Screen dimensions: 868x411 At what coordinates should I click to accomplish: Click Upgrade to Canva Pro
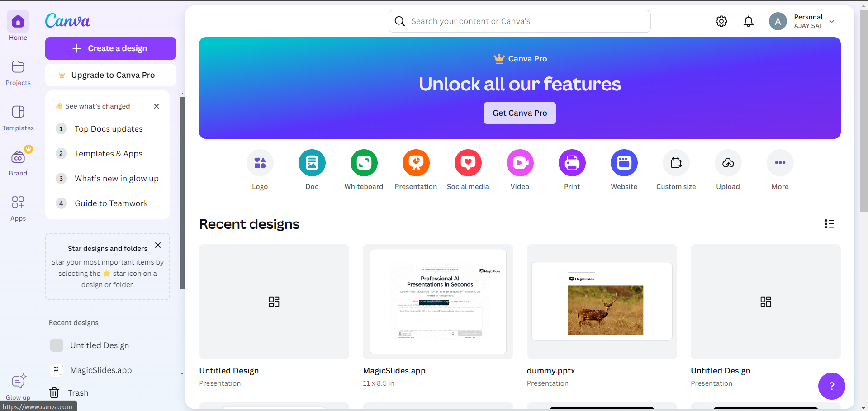(111, 75)
